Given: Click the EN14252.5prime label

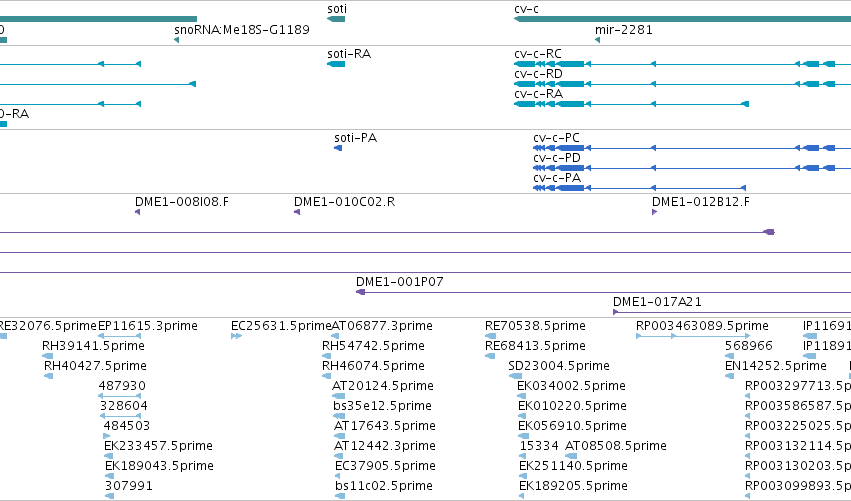Looking at the screenshot, I should click(x=776, y=366).
